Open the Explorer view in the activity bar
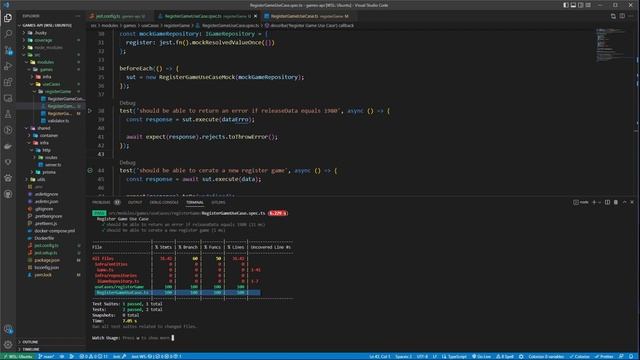The height and width of the screenshot is (360, 640). click(8, 18)
